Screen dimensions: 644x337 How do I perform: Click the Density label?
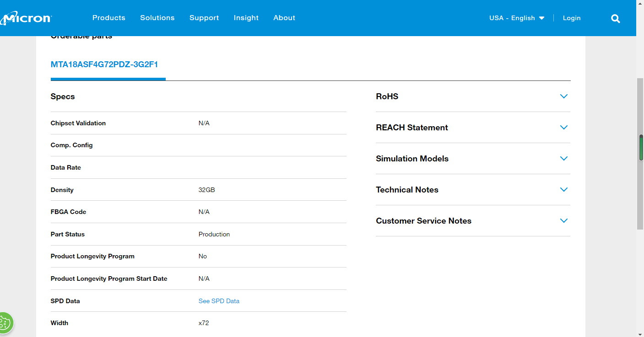pos(62,190)
